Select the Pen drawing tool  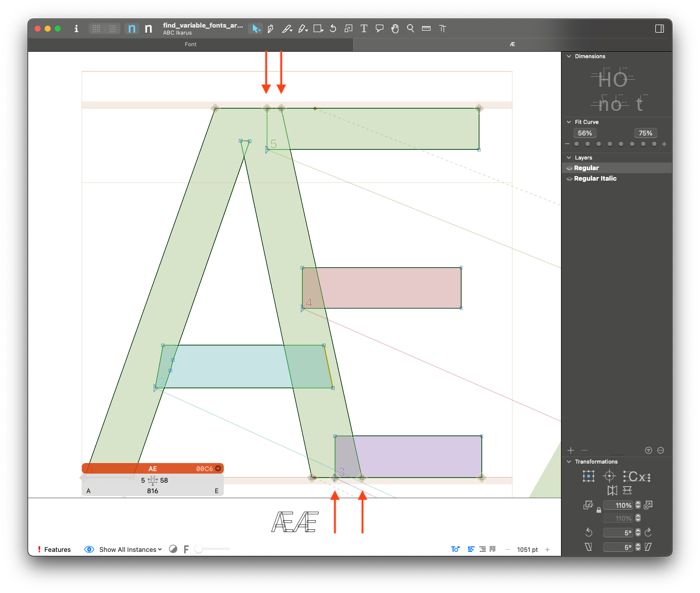271,29
